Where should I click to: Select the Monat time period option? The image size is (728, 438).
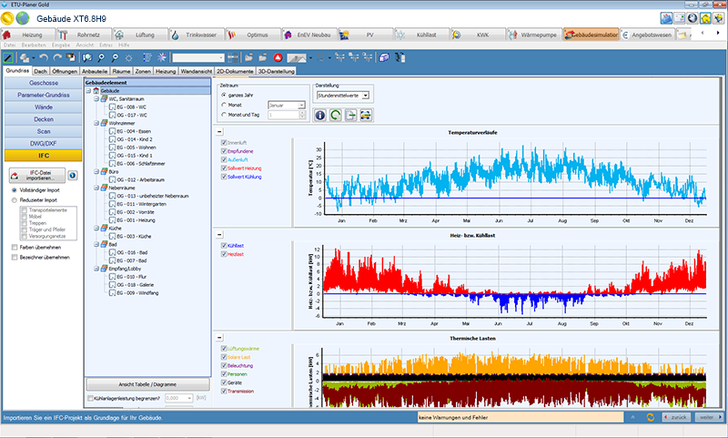223,104
